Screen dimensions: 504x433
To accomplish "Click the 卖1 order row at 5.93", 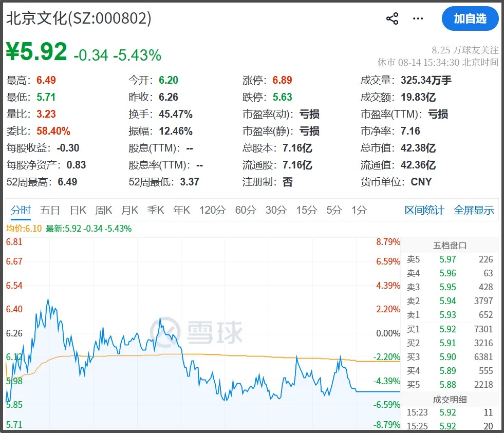I will point(450,315).
